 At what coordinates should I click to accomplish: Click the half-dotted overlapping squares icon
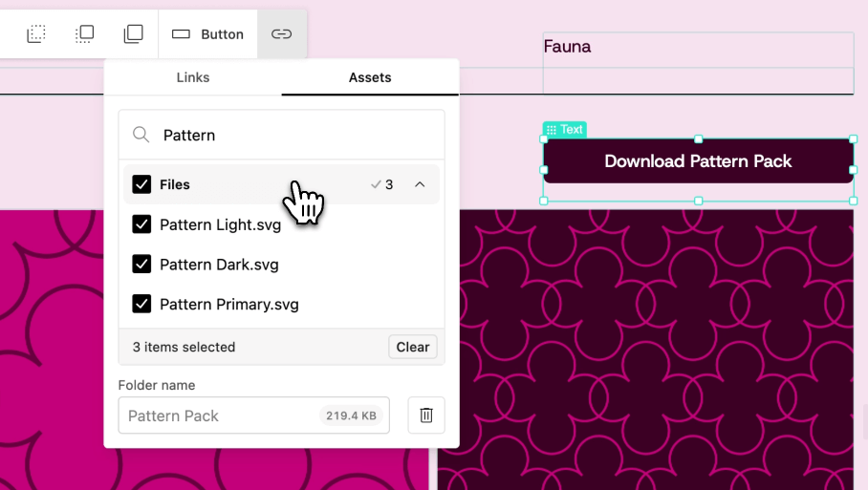[x=85, y=34]
